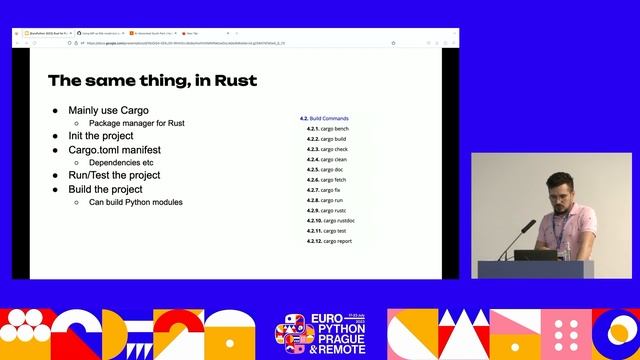Click the slide title 'The same thing, in Rust'
Viewport: 640px width, 360px height.
pos(153,81)
